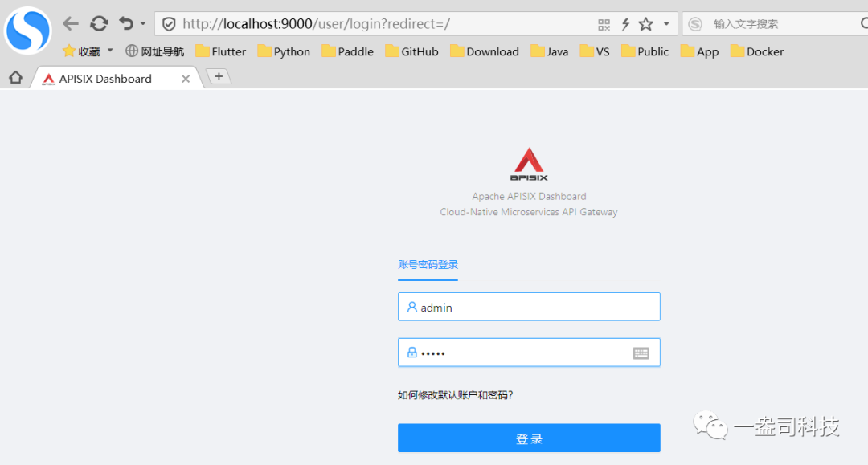Screen dimensions: 868x465
Task: Click the security shield icon in address bar
Action: click(x=169, y=24)
